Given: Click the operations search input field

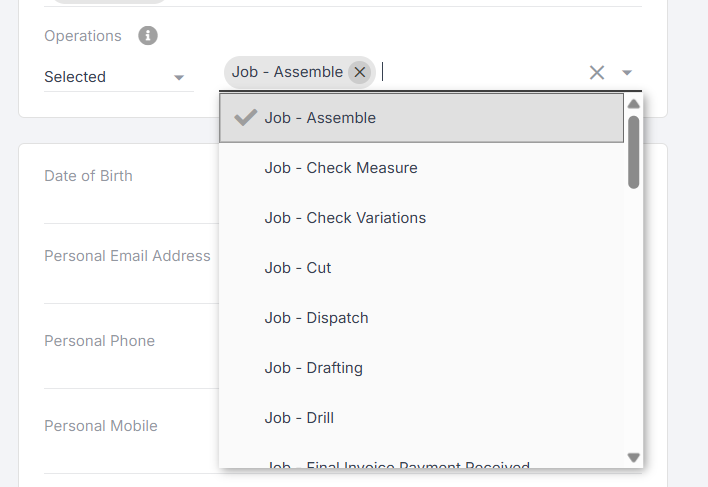Looking at the screenshot, I should (x=480, y=72).
